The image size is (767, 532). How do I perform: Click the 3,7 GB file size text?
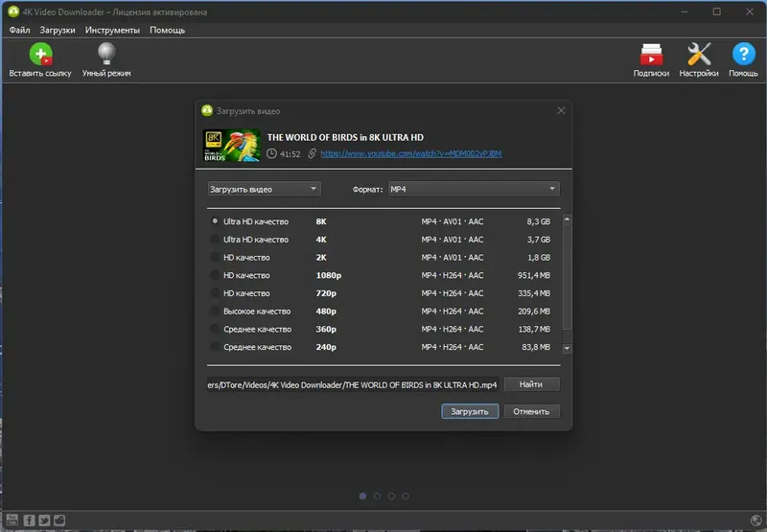tap(539, 240)
